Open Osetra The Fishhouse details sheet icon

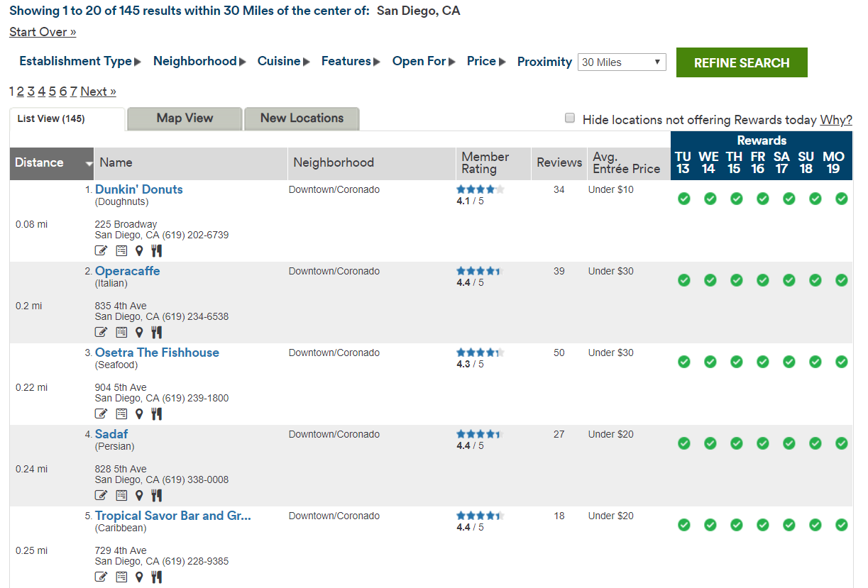[x=121, y=414]
